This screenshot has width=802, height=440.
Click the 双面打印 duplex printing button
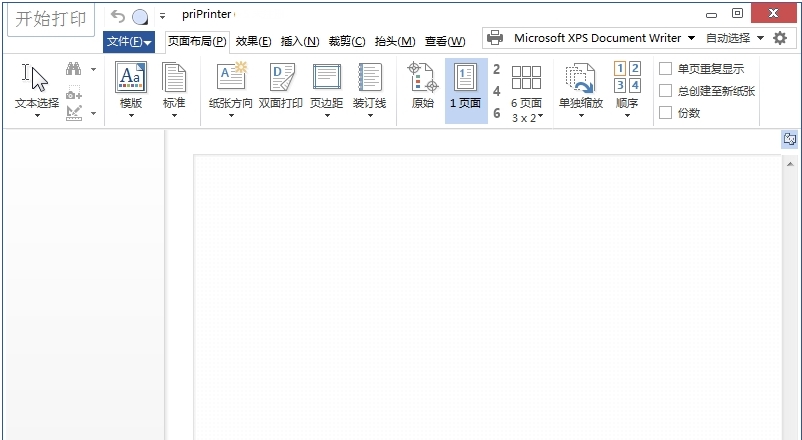tap(281, 86)
